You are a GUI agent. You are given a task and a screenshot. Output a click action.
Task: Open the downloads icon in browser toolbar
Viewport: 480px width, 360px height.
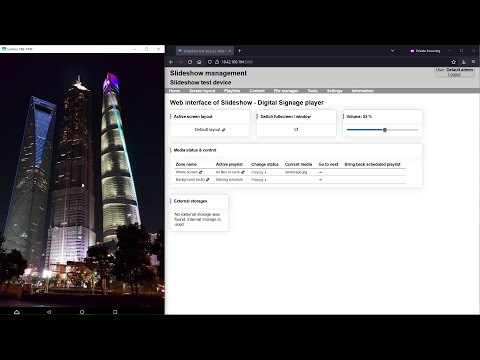click(463, 62)
